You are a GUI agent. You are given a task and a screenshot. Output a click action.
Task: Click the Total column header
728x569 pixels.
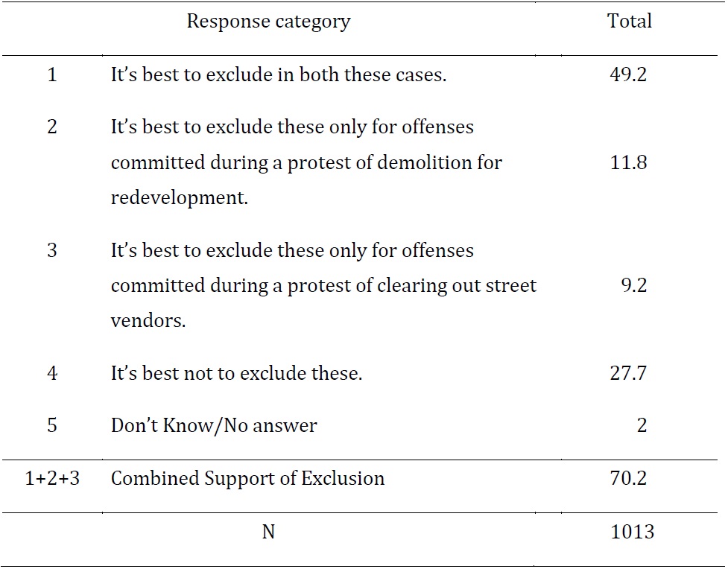[x=630, y=21]
